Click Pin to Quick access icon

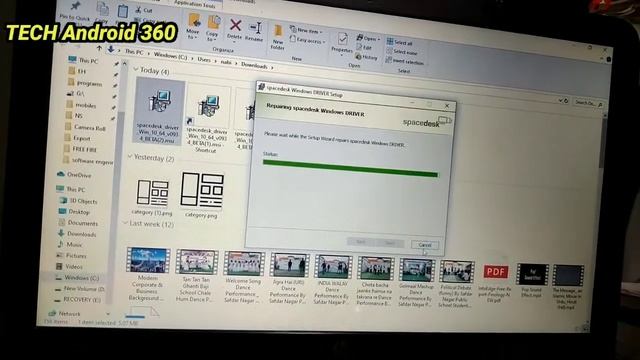[x=75, y=11]
